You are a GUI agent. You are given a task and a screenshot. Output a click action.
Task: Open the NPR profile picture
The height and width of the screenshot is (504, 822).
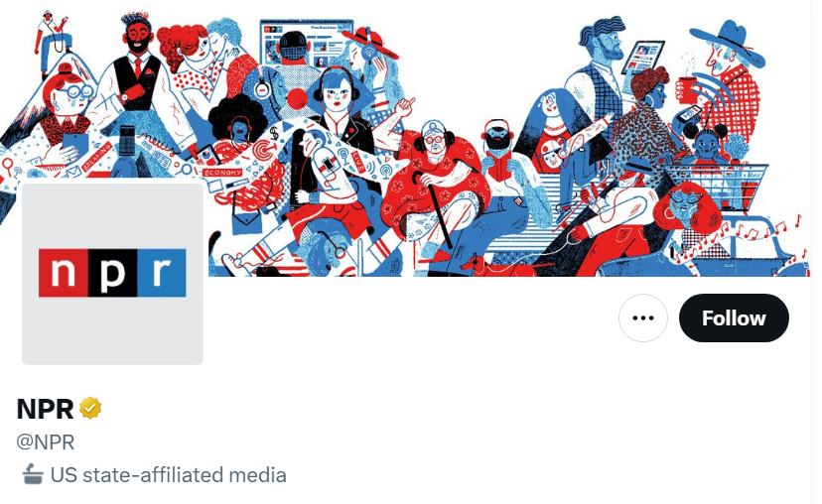click(112, 274)
